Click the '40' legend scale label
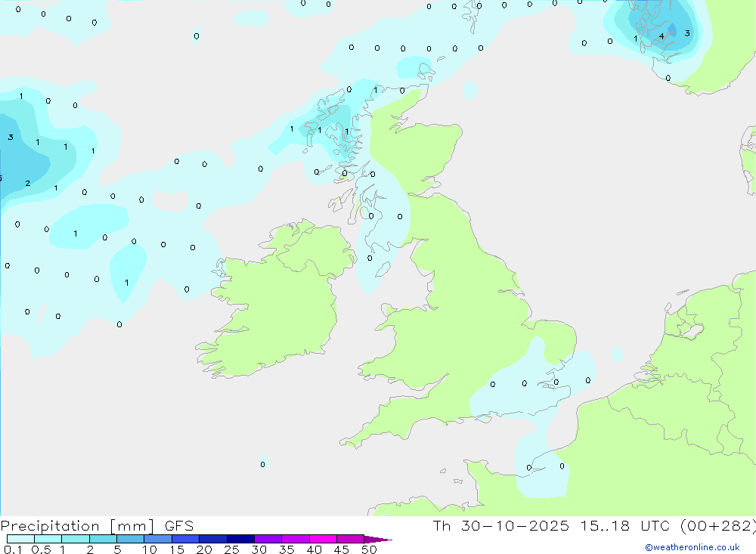The width and height of the screenshot is (756, 554). click(x=314, y=549)
